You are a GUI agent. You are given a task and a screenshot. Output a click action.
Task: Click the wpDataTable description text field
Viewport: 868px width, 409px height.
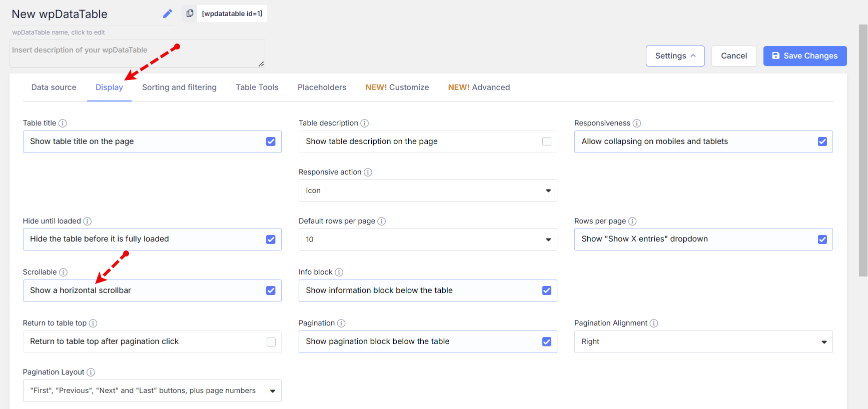point(137,53)
